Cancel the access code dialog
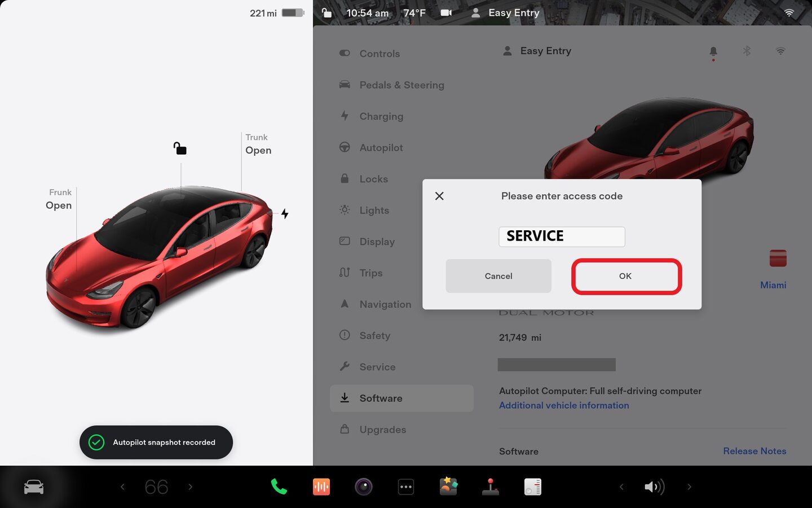The height and width of the screenshot is (508, 812). [x=498, y=276]
